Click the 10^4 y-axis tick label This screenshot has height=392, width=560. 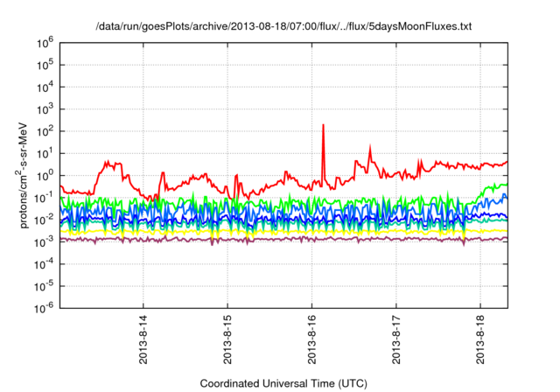[x=45, y=87]
